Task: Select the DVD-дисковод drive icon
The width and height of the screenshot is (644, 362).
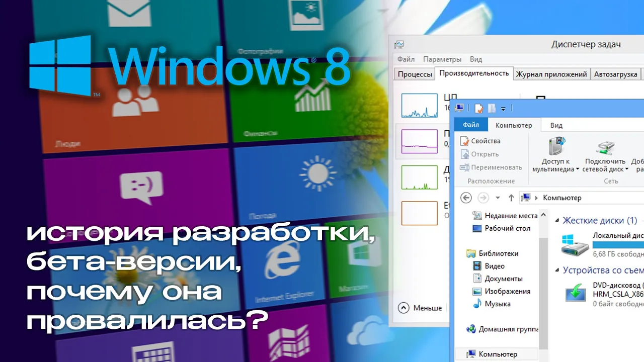Action: pos(575,293)
